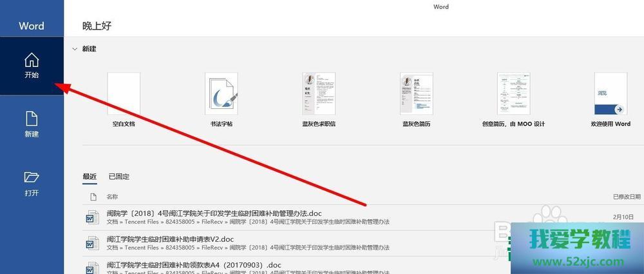Sort by 已修改日期 column header
The height and width of the screenshot is (274, 644).
[627, 196]
